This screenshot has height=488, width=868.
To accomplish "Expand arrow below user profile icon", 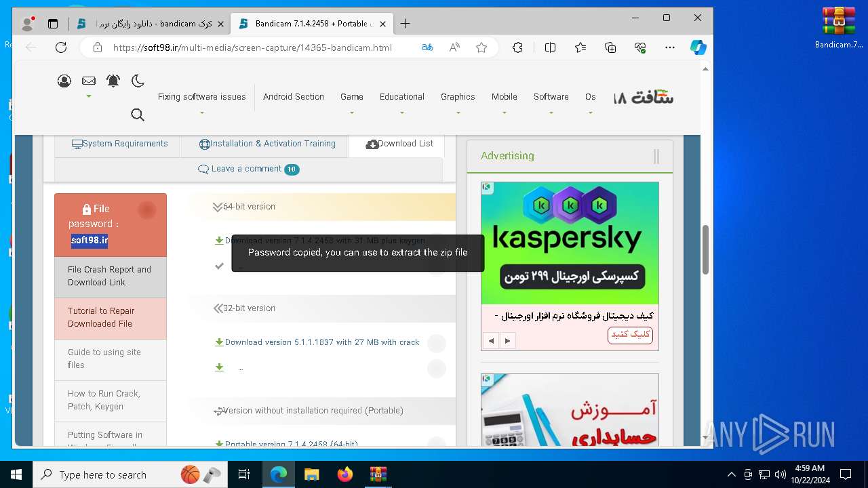I will (89, 96).
